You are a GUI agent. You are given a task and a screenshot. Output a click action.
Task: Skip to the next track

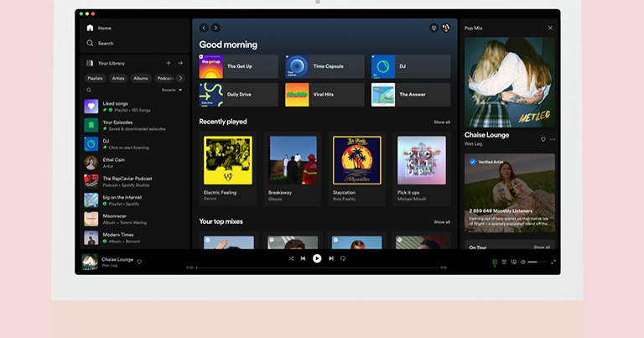point(330,258)
